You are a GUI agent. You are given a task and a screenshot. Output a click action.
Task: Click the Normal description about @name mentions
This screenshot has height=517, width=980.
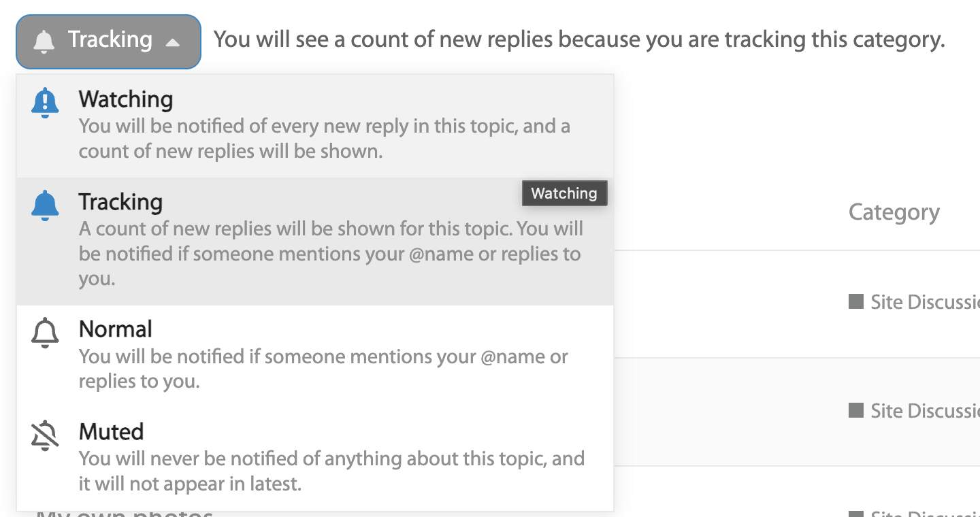pos(323,369)
